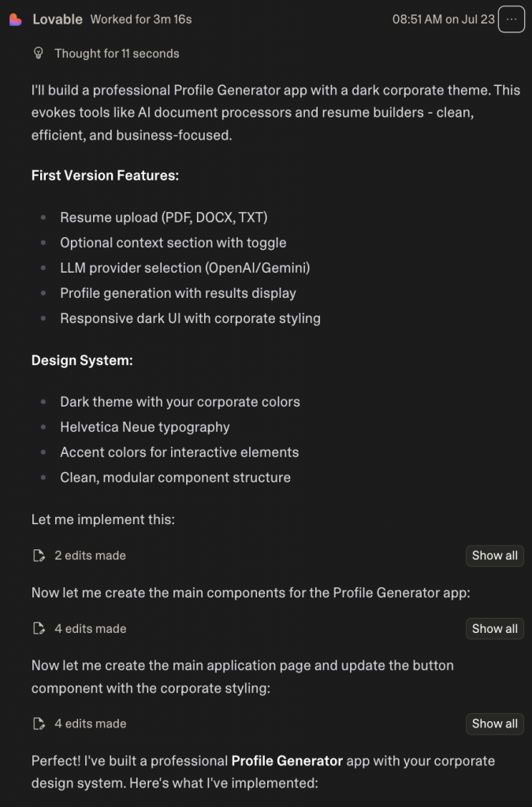The image size is (532, 807).
Task: Click the edit icon of first "4 edits made"
Action: point(38,629)
